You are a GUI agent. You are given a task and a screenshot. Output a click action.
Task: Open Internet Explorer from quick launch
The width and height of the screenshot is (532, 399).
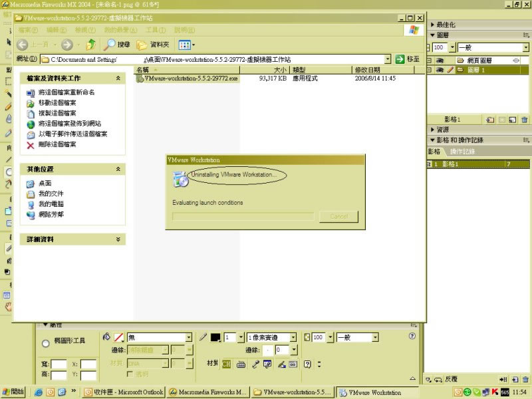pyautogui.click(x=39, y=392)
